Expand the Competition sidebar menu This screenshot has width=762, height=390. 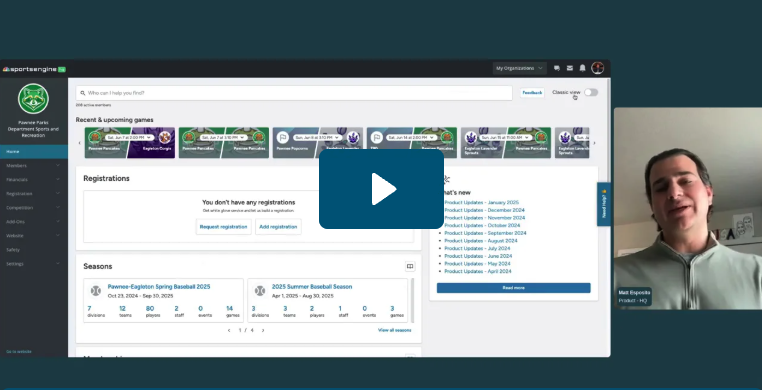pyautogui.click(x=34, y=208)
